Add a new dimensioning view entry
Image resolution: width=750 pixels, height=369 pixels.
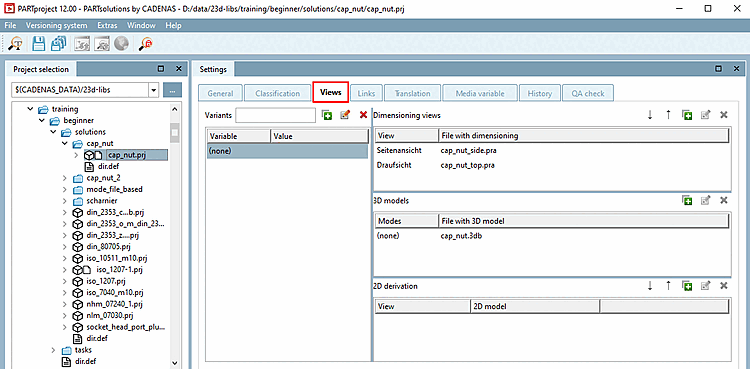(687, 115)
